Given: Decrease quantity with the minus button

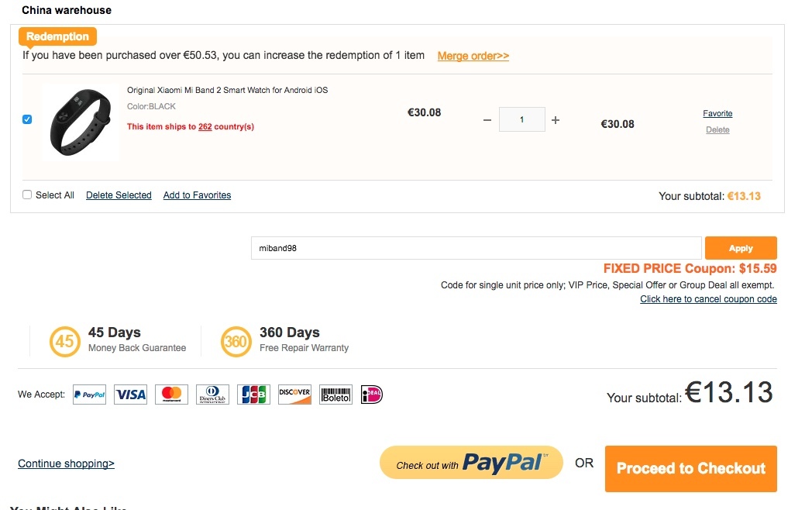Looking at the screenshot, I should tap(487, 119).
